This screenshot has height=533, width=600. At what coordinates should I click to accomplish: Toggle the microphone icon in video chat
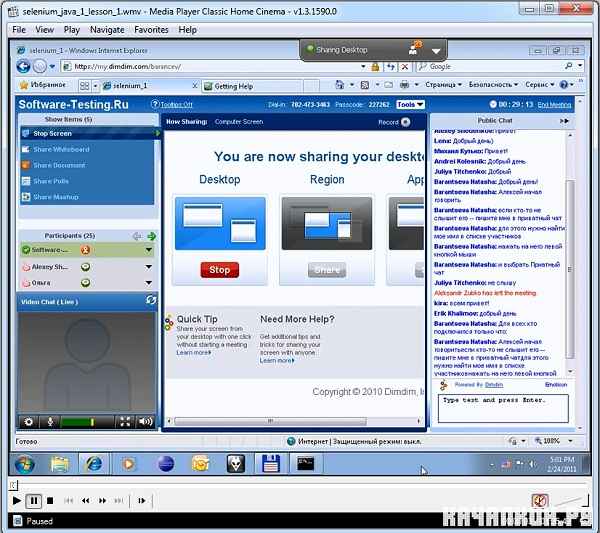click(x=50, y=422)
